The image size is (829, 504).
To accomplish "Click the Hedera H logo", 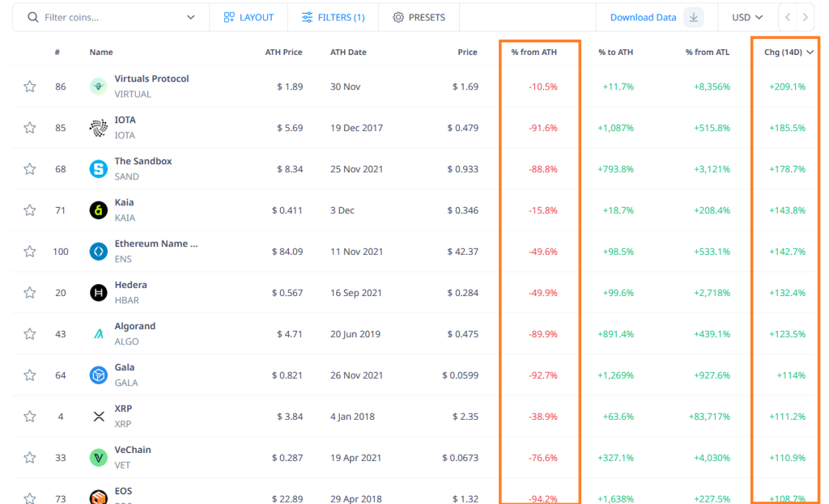I will tap(98, 292).
